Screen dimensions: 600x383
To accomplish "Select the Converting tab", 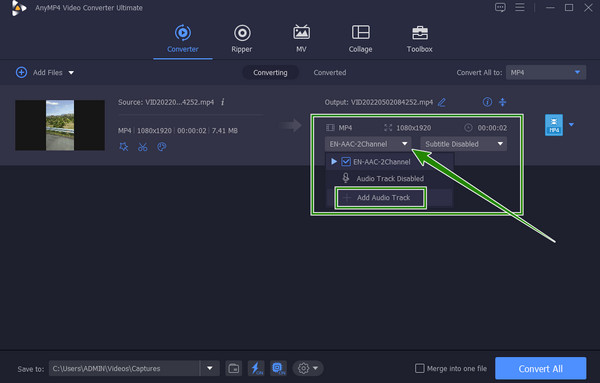I will point(270,73).
